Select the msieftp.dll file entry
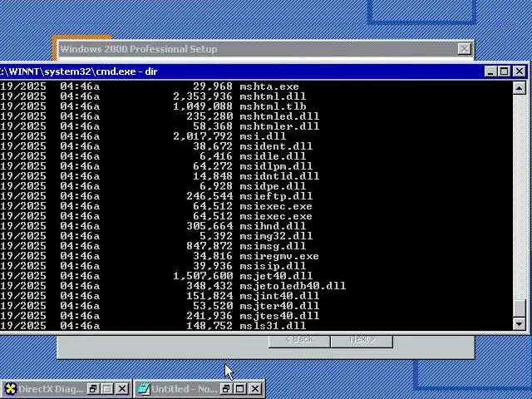This screenshot has height=399, width=532. coord(276,196)
